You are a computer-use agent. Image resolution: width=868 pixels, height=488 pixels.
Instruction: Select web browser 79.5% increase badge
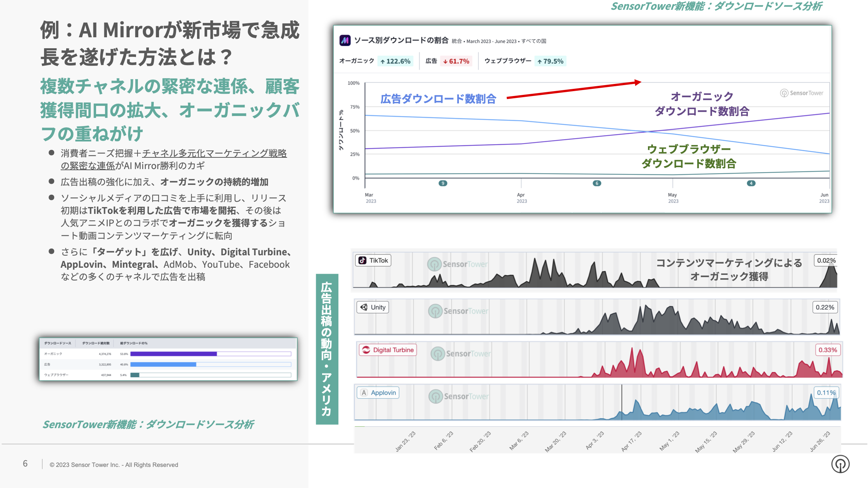(x=550, y=61)
